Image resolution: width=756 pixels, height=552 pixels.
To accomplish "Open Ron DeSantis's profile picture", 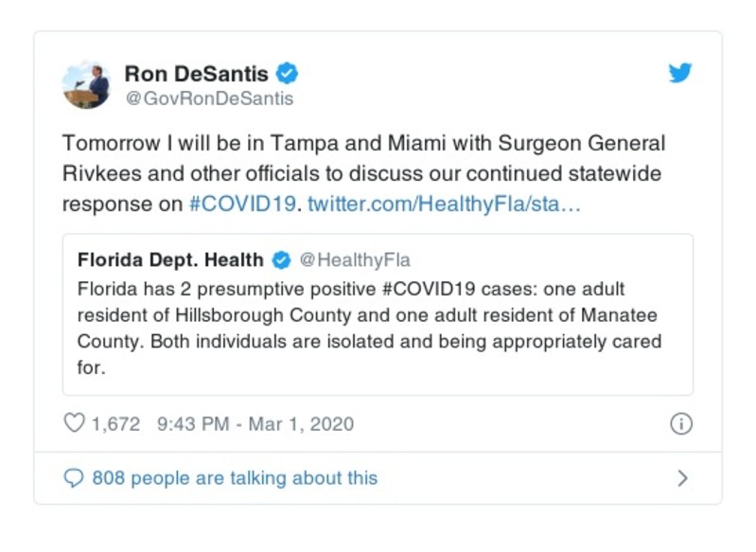I will (87, 84).
